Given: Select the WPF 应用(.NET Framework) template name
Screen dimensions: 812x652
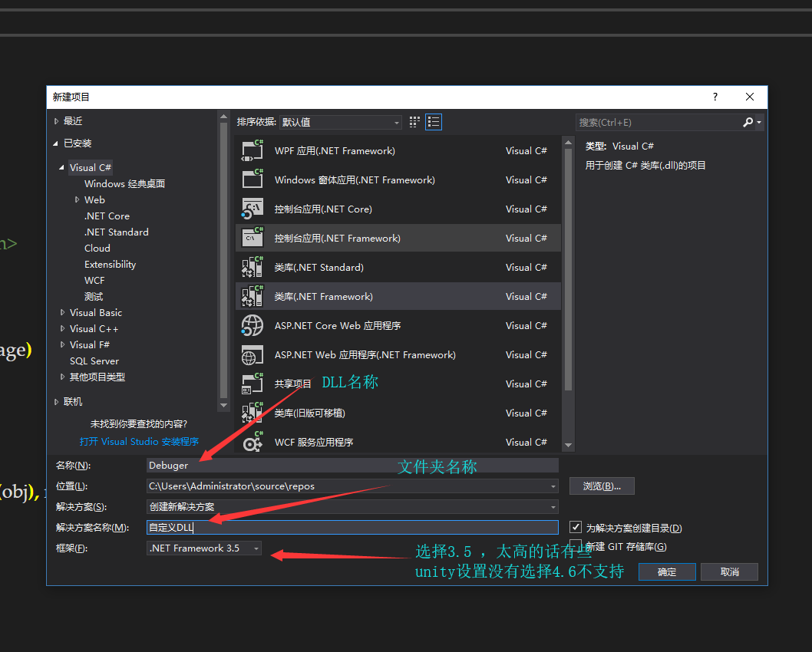Looking at the screenshot, I should [x=335, y=150].
